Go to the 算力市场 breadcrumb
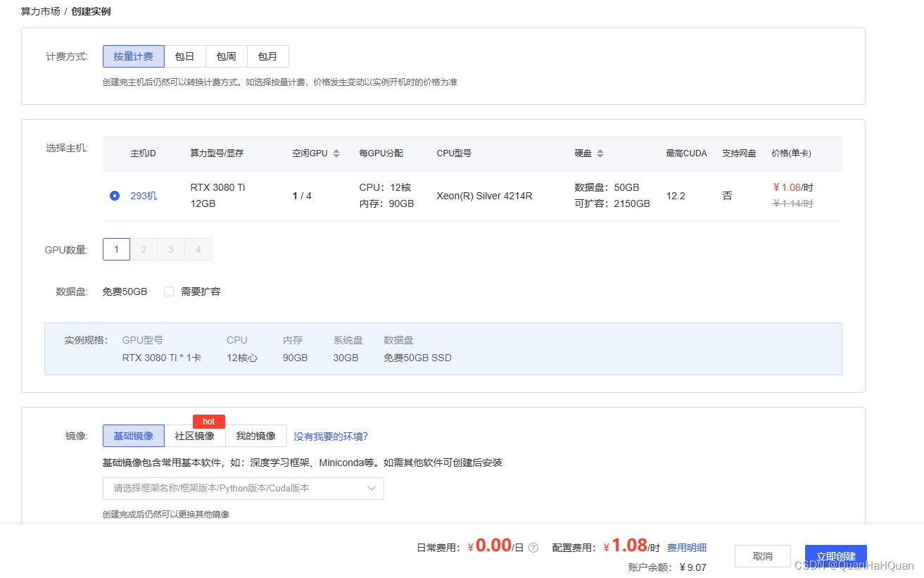The width and height of the screenshot is (924, 578). coord(40,11)
